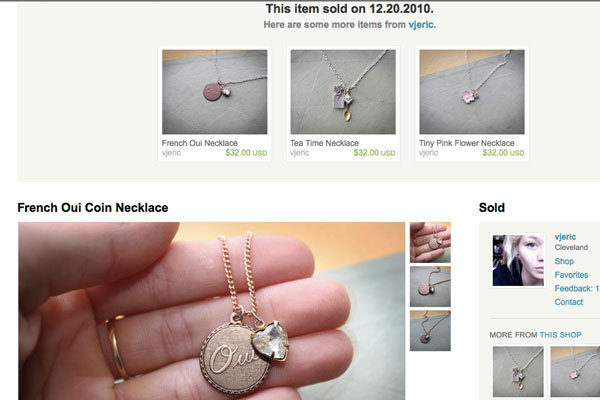Open pink flower thumbnail under More From

click(575, 372)
